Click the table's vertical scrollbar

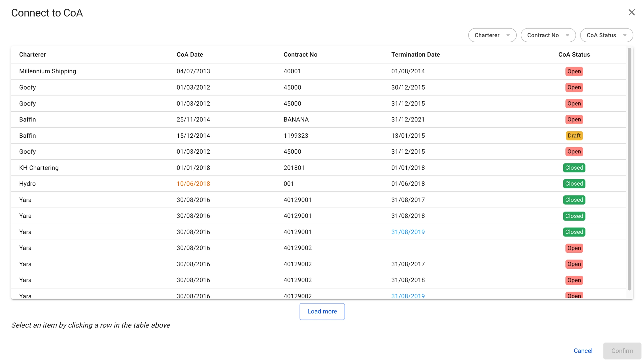[x=629, y=168]
